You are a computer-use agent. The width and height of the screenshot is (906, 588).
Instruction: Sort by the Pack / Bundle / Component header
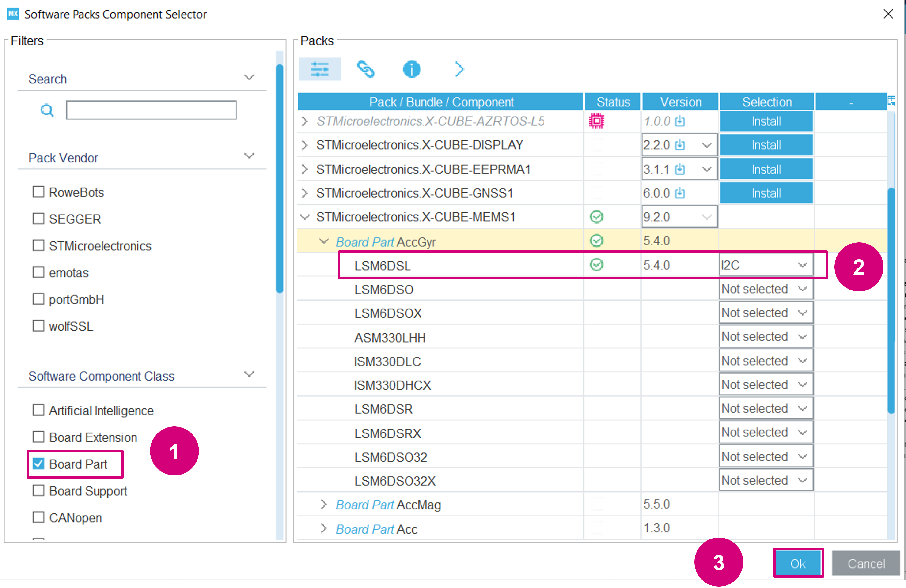tap(441, 102)
